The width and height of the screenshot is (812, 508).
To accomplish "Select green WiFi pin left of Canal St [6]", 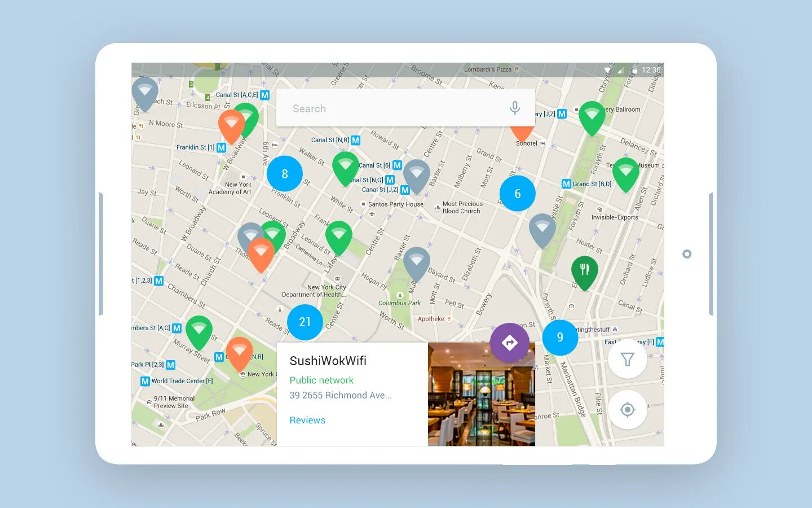I will [346, 168].
